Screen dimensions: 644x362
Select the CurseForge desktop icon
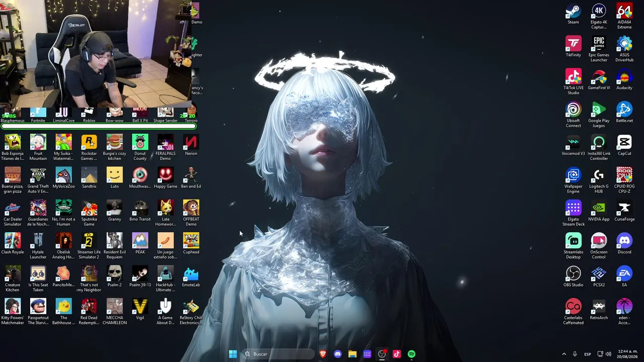(x=624, y=211)
